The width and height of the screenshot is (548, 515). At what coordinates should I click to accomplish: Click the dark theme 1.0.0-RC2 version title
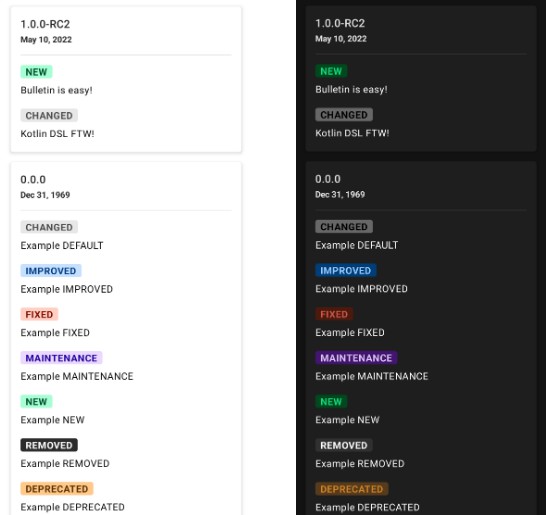pyautogui.click(x=340, y=23)
